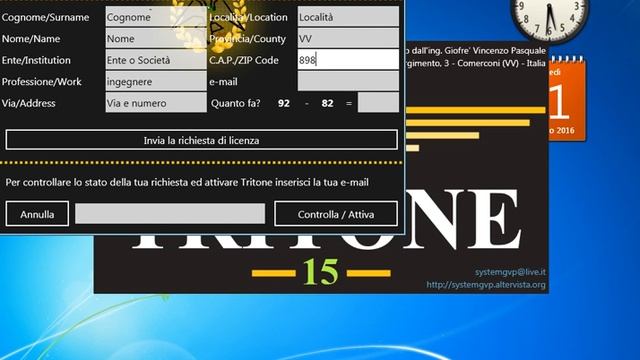Click Invia la richiesta di licenza button
This screenshot has width=640, height=360.
[x=202, y=140]
